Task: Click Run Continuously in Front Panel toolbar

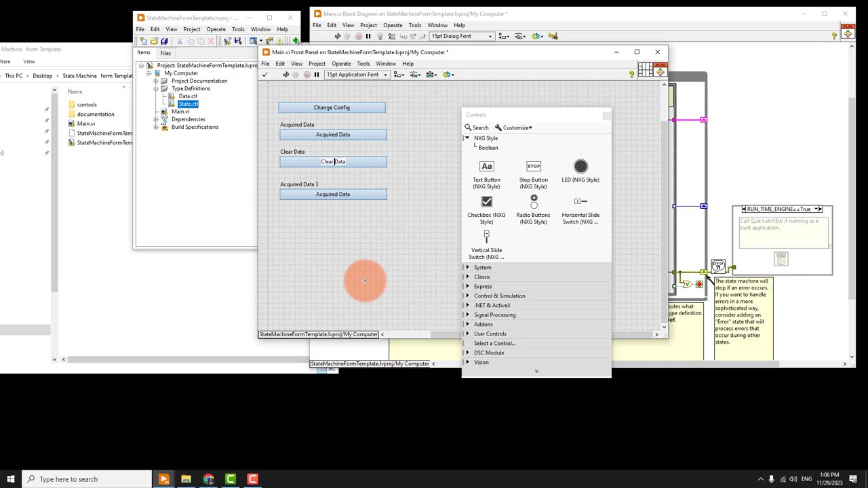Action: (x=296, y=75)
